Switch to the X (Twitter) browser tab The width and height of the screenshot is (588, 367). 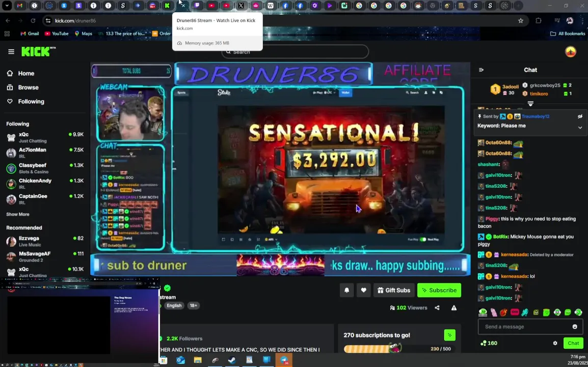[240, 6]
